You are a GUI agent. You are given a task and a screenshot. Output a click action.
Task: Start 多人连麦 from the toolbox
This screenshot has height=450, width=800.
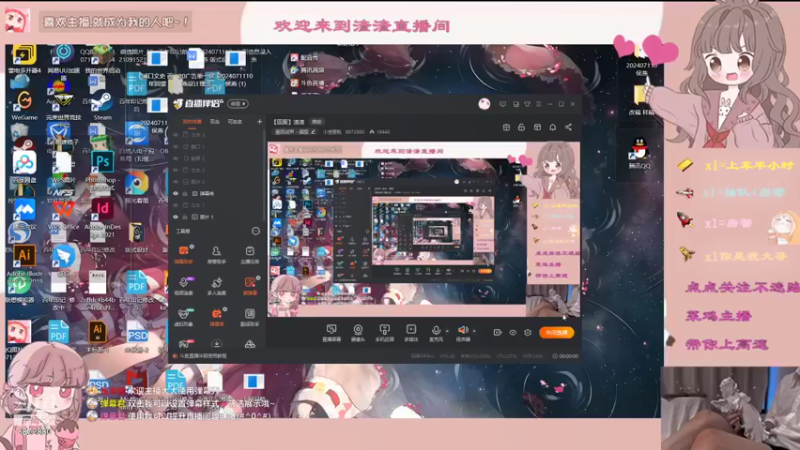point(216,286)
